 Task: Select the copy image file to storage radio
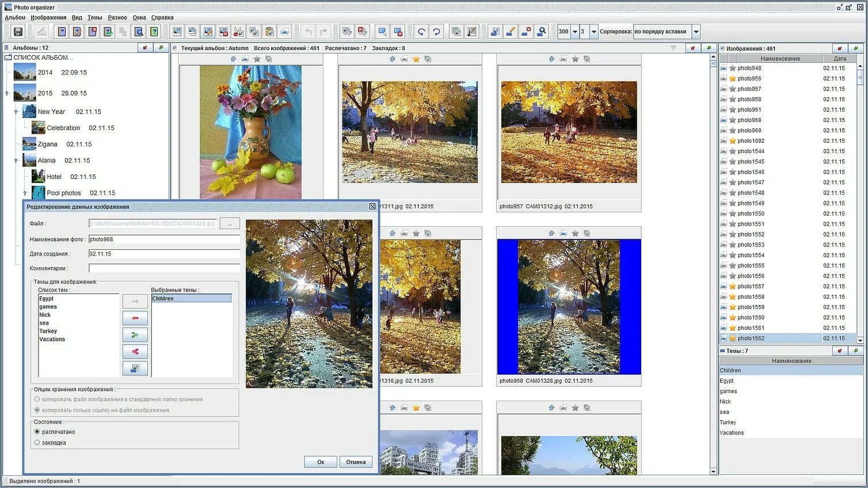tap(37, 399)
